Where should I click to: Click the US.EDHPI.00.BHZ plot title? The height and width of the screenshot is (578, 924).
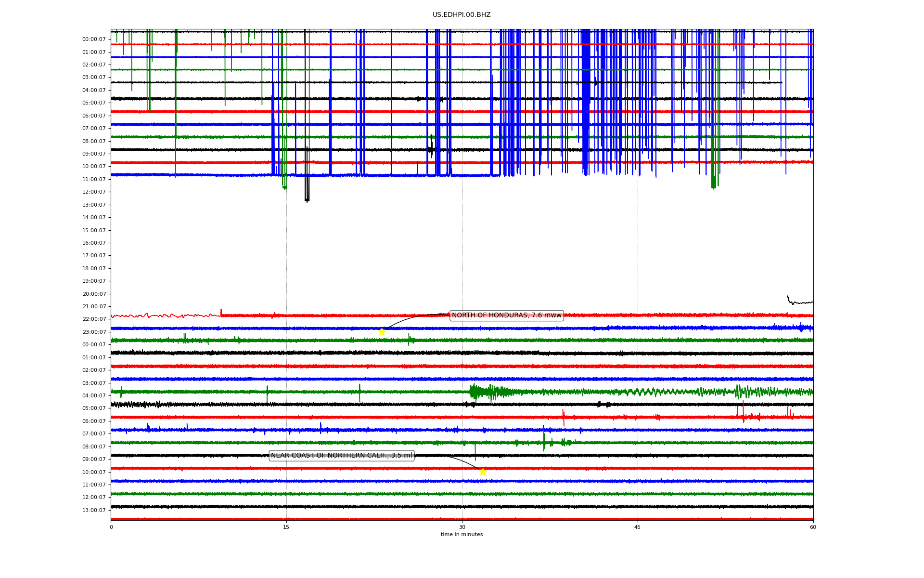tap(462, 15)
